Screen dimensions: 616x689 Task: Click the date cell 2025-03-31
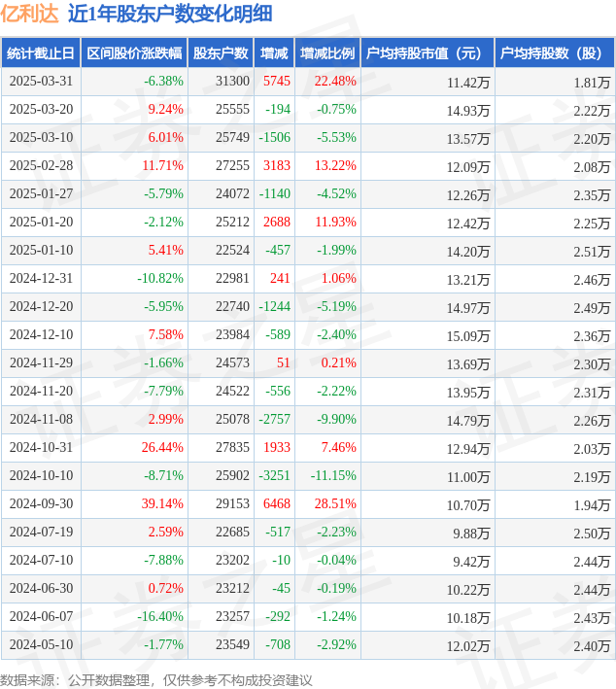41,82
